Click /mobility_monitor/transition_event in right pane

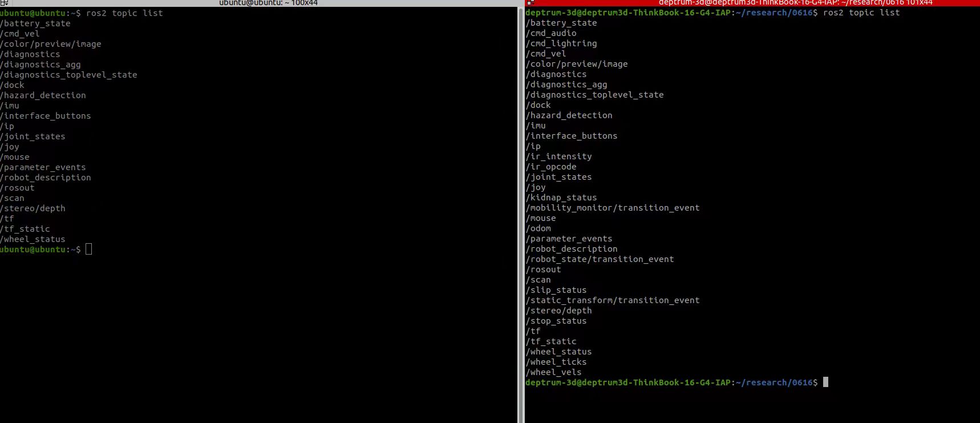point(613,208)
